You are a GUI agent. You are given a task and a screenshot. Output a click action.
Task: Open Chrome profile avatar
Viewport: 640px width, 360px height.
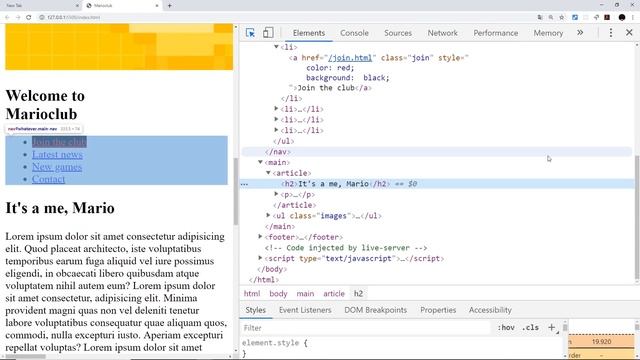622,17
